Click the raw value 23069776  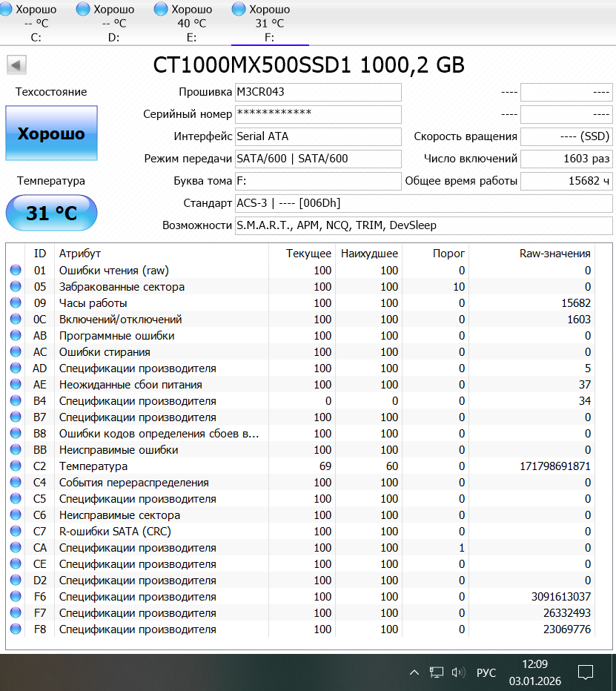pyautogui.click(x=567, y=629)
